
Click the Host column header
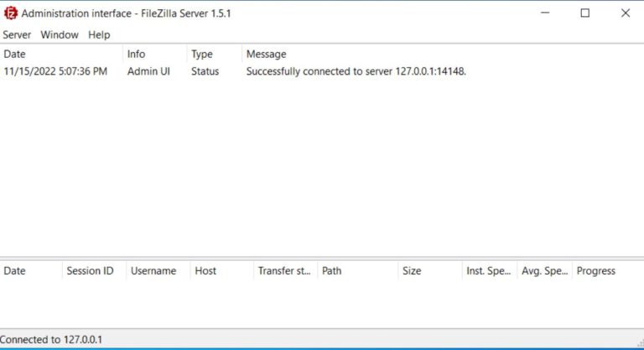[x=221, y=270]
